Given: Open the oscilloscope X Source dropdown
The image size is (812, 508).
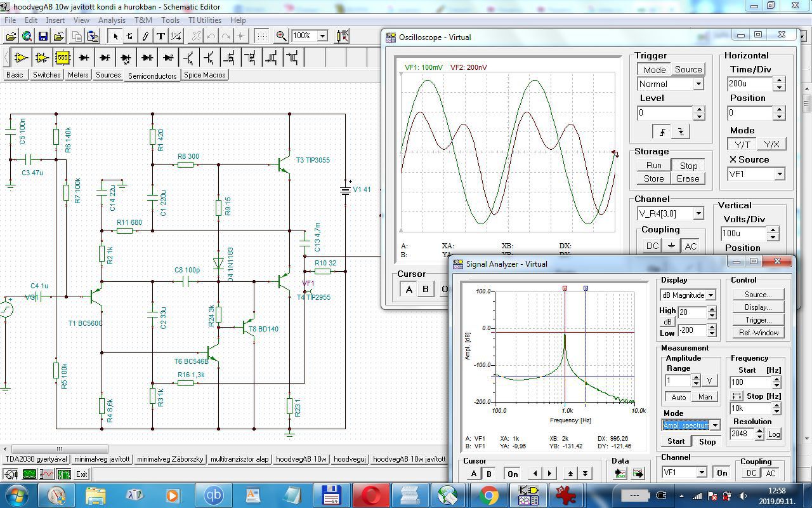Looking at the screenshot, I should pyautogui.click(x=779, y=174).
